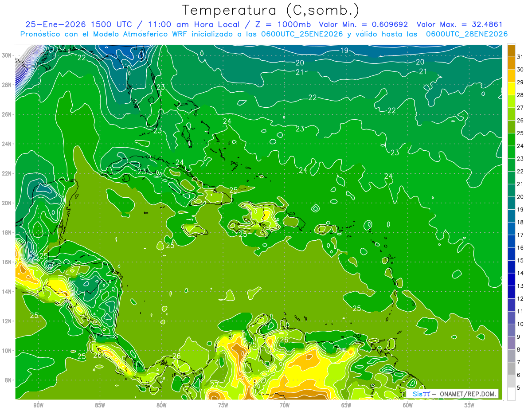Click the title "Temperatura (C,somb.)"
532x411 pixels.
pos(271,10)
